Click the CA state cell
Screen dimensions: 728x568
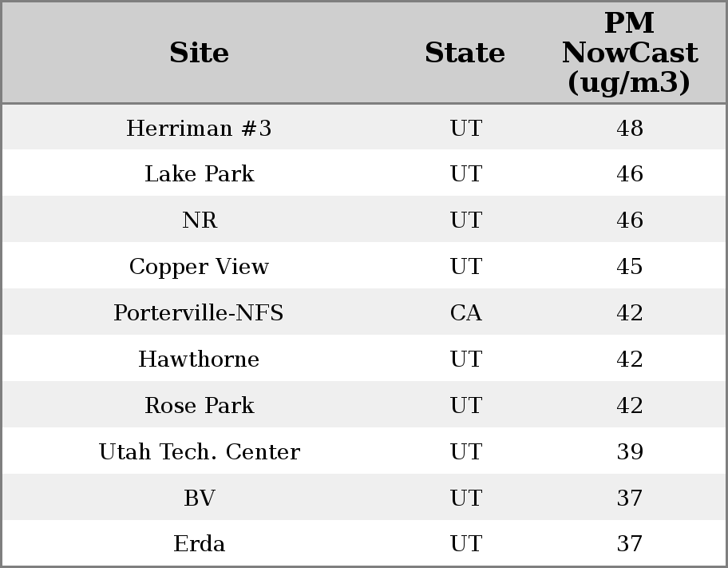(x=465, y=313)
